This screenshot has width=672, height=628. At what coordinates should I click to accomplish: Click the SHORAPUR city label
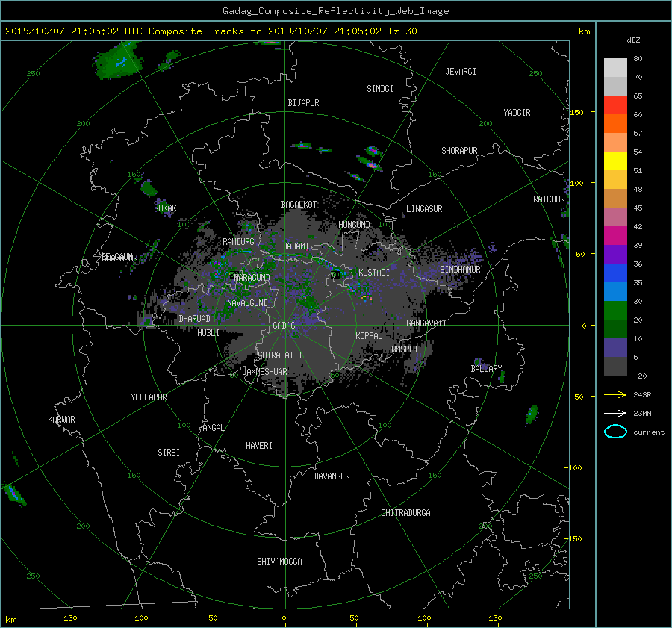[459, 150]
